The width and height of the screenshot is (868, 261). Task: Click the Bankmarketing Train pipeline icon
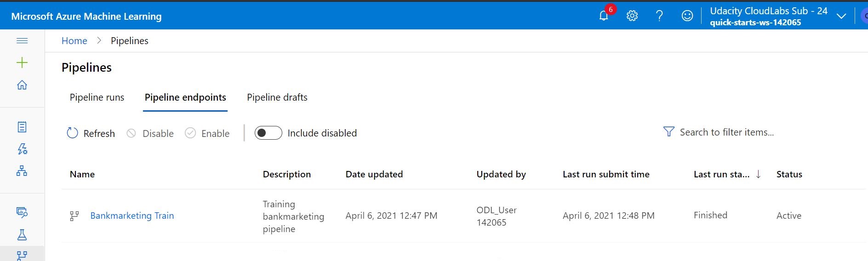[x=74, y=216]
